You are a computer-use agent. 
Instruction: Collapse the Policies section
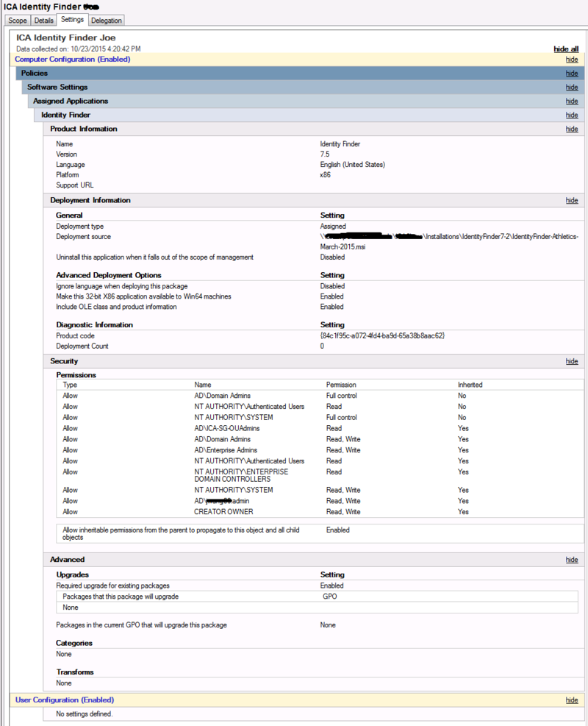click(x=572, y=73)
